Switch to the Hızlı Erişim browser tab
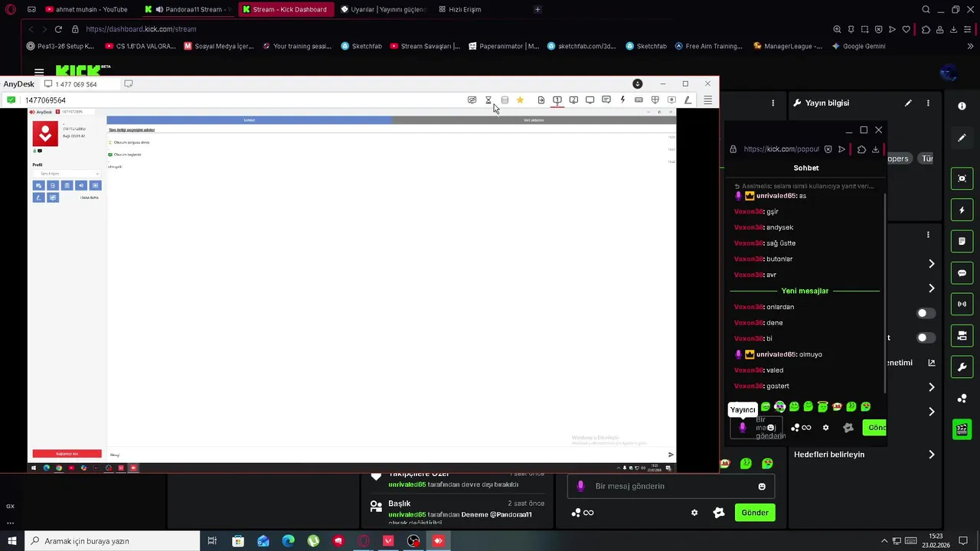 pos(459,9)
